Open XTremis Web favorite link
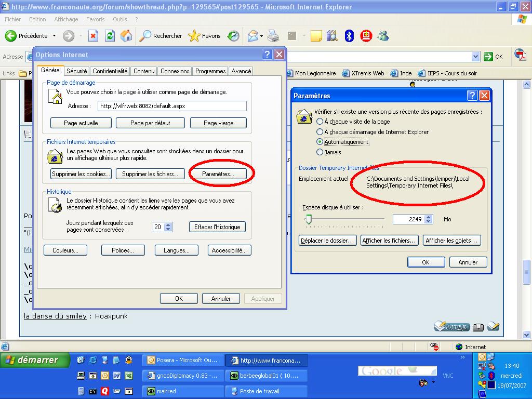Screen dimensions: 532x399 (363, 73)
